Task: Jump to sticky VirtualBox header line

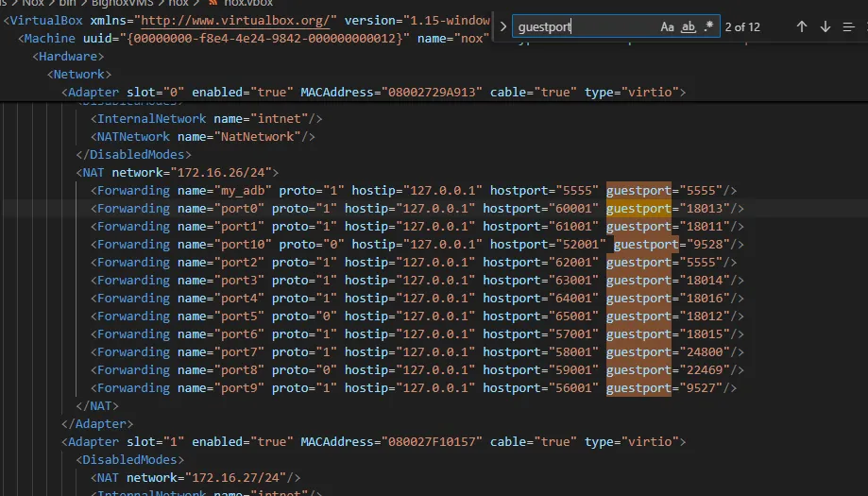Action: [x=247, y=21]
